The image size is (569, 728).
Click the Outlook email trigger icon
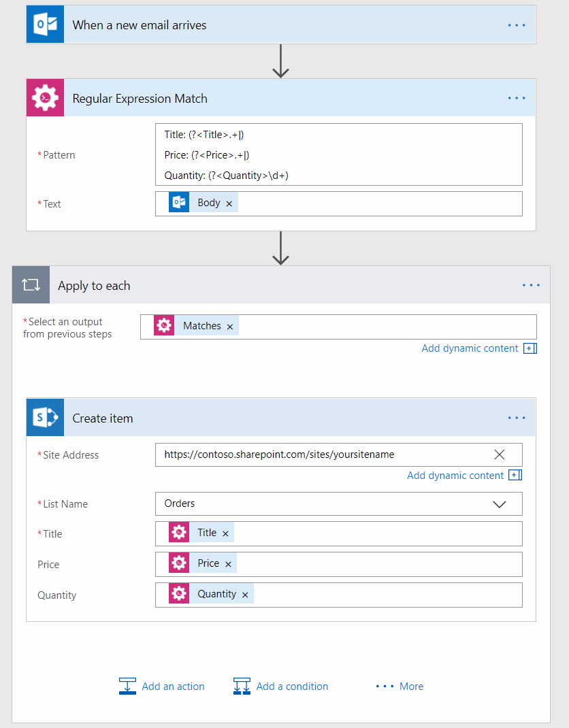44,24
